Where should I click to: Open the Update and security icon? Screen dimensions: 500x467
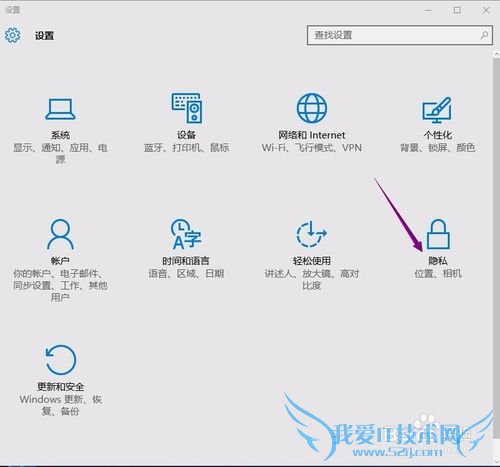[60, 360]
